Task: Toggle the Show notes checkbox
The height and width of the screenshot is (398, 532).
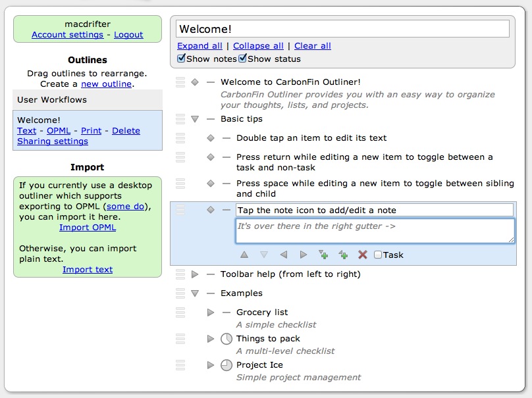Action: coord(181,59)
